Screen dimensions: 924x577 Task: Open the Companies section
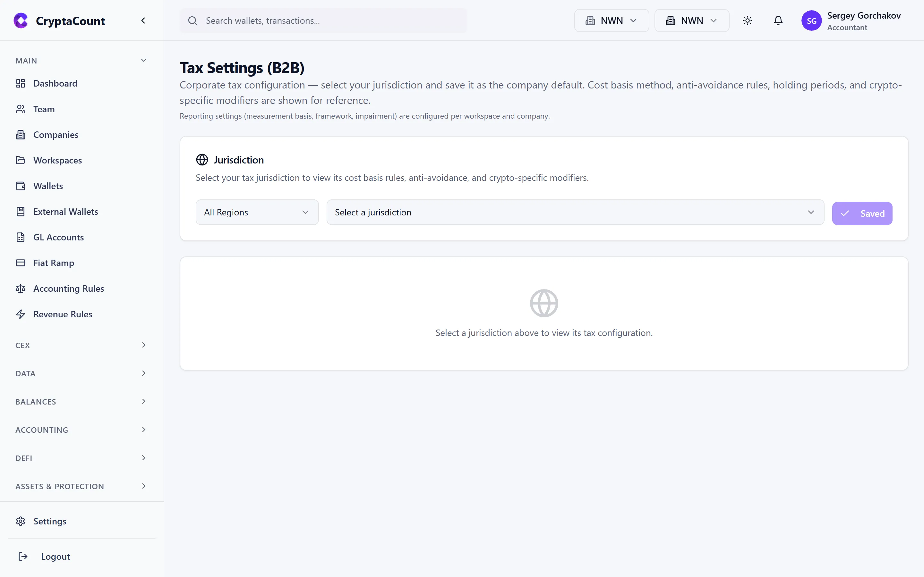click(56, 134)
